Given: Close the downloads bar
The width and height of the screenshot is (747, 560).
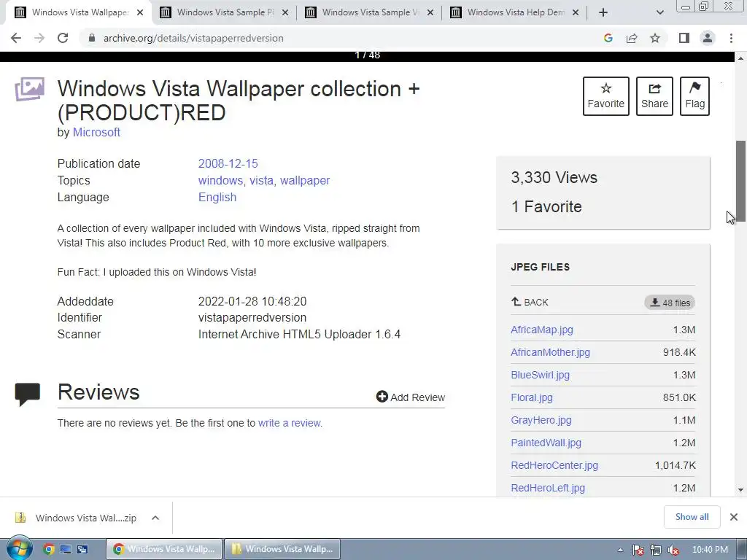Looking at the screenshot, I should coord(734,517).
